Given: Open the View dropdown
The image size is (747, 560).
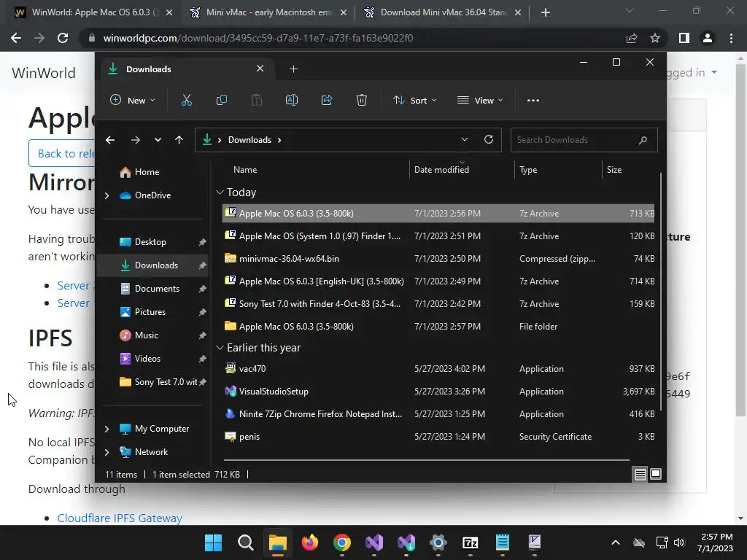Looking at the screenshot, I should point(480,101).
